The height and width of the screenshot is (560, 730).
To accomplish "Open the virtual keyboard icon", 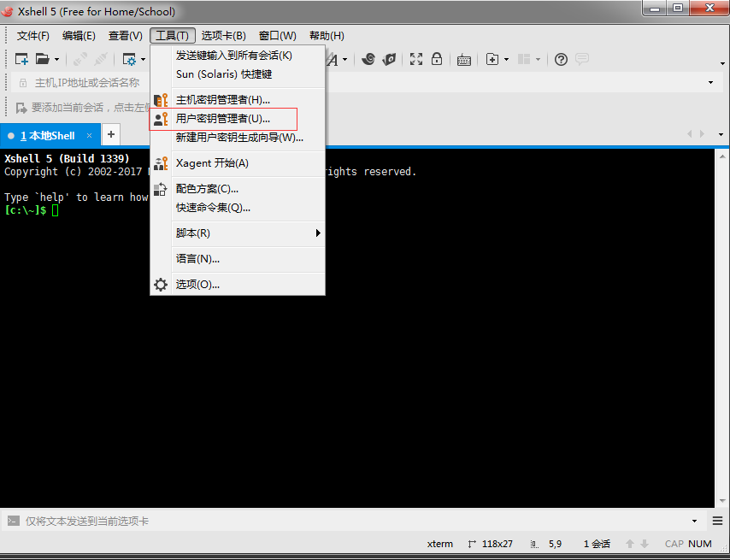I will [x=463, y=59].
